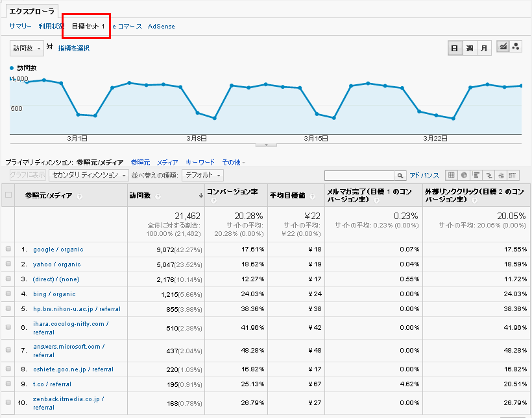This screenshot has width=532, height=418.
Task: Toggle the select-all checkbox in table header
Action: [8, 195]
